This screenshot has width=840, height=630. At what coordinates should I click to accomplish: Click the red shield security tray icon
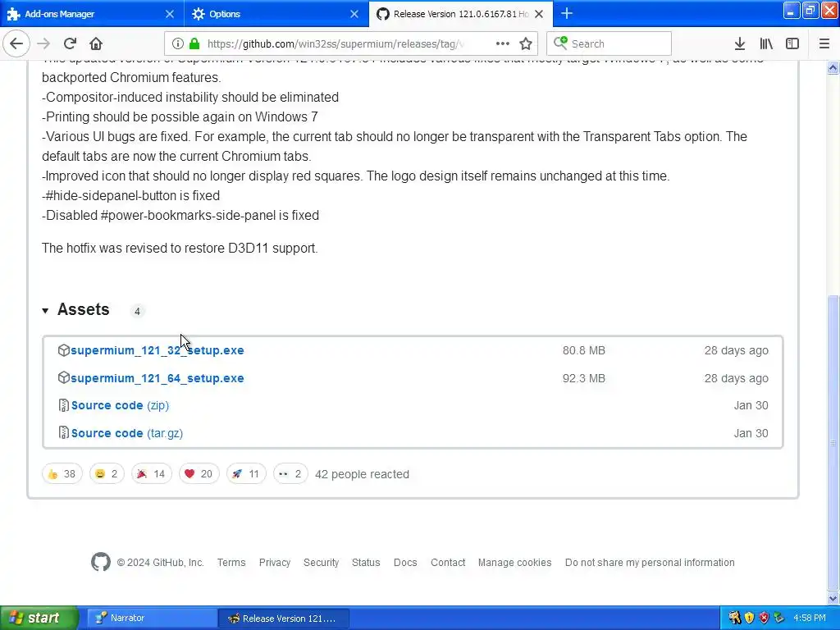click(764, 619)
